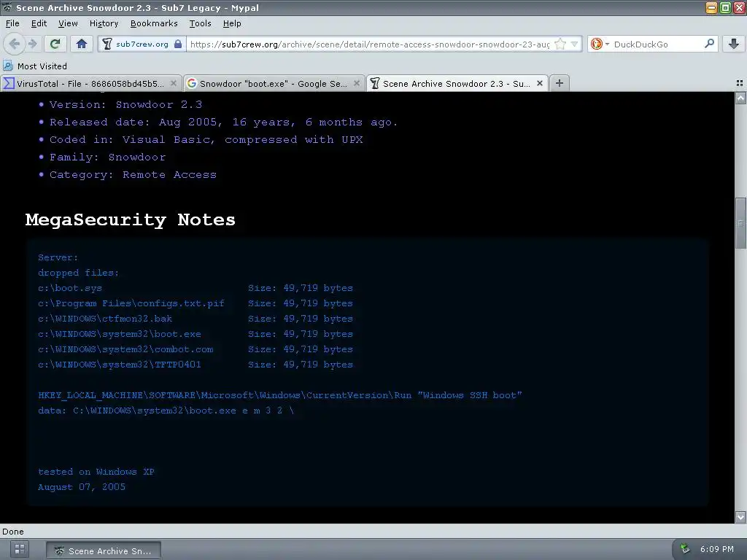This screenshot has width=747, height=560.
Task: Go forward with the Forward arrow button
Action: tap(32, 44)
